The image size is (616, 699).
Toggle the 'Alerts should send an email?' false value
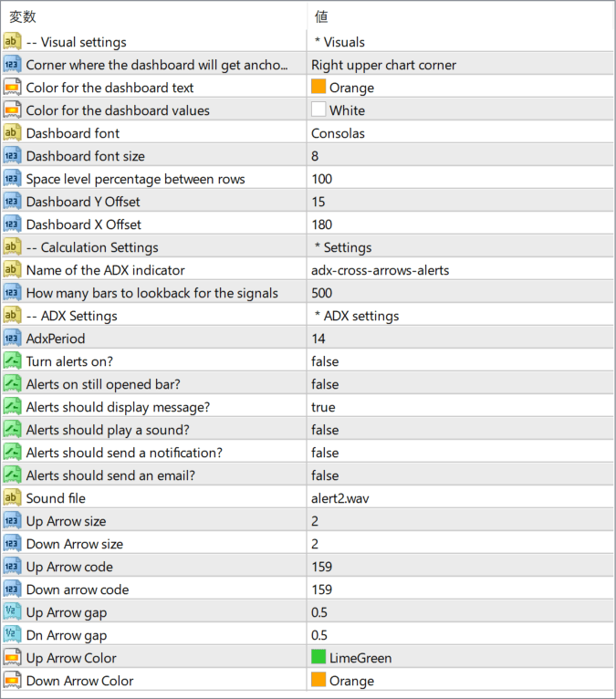(325, 475)
